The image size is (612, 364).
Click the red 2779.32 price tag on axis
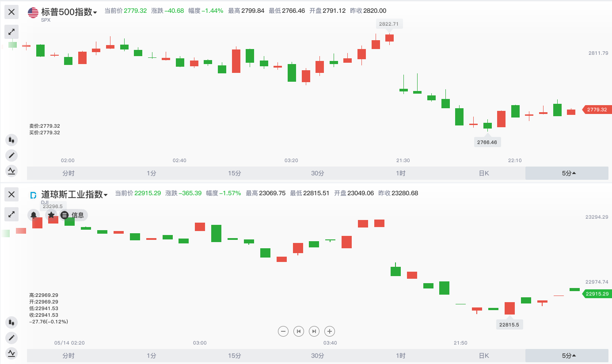(597, 110)
